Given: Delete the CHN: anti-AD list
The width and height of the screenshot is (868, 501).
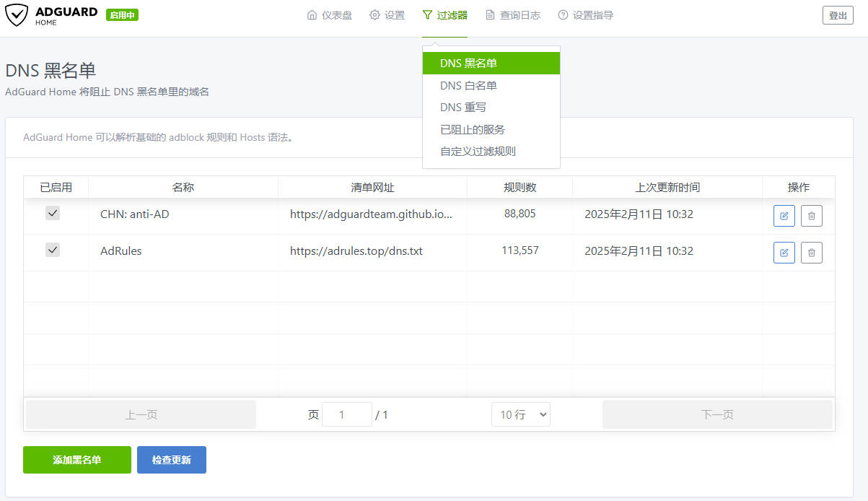Looking at the screenshot, I should click(812, 216).
